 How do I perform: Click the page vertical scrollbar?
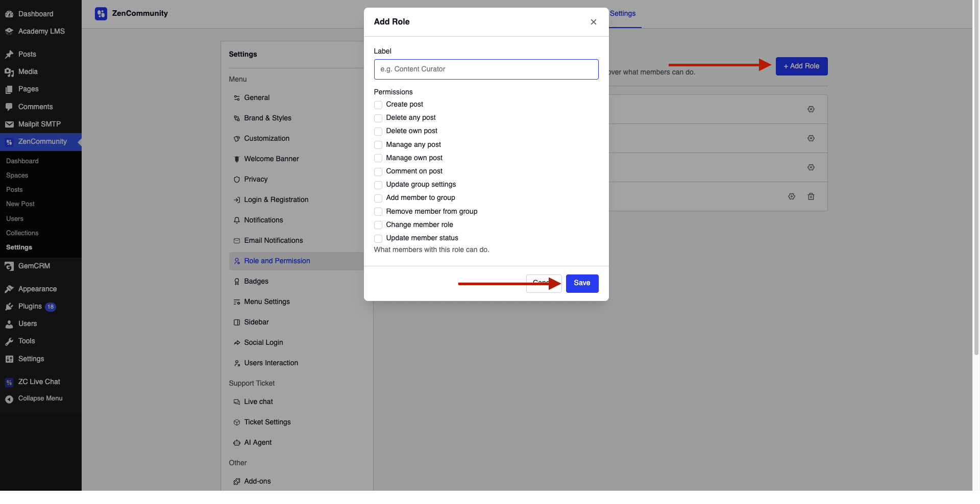[x=976, y=179]
